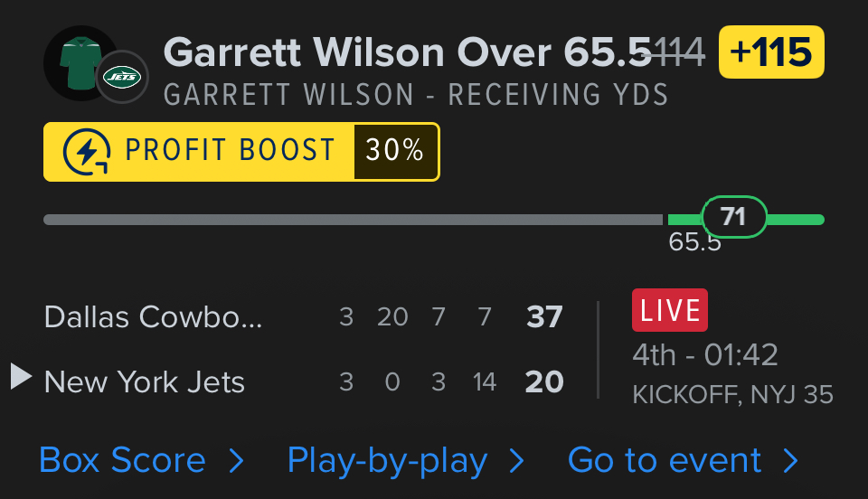Click the possession arrow beside New York Jets

coord(22,376)
